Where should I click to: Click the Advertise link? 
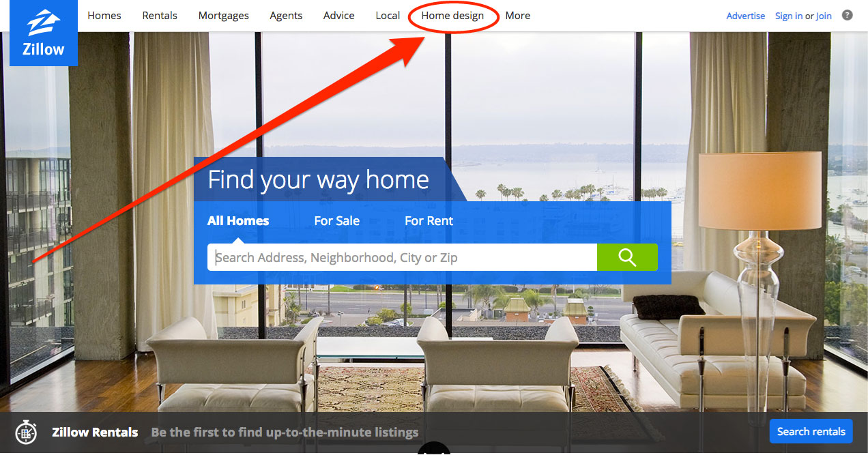tap(746, 16)
